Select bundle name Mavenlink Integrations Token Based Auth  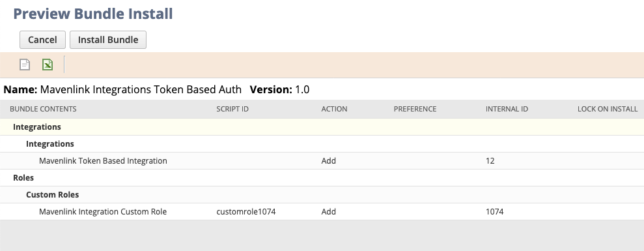tap(141, 89)
